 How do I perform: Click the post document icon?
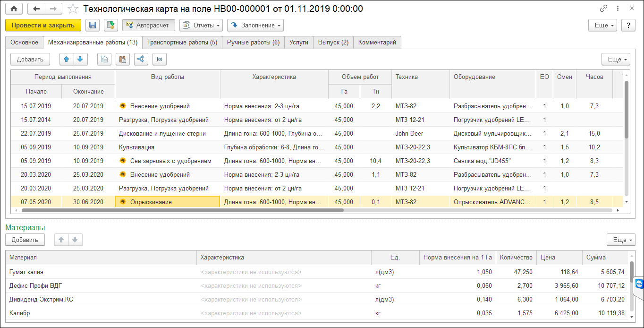pos(111,25)
